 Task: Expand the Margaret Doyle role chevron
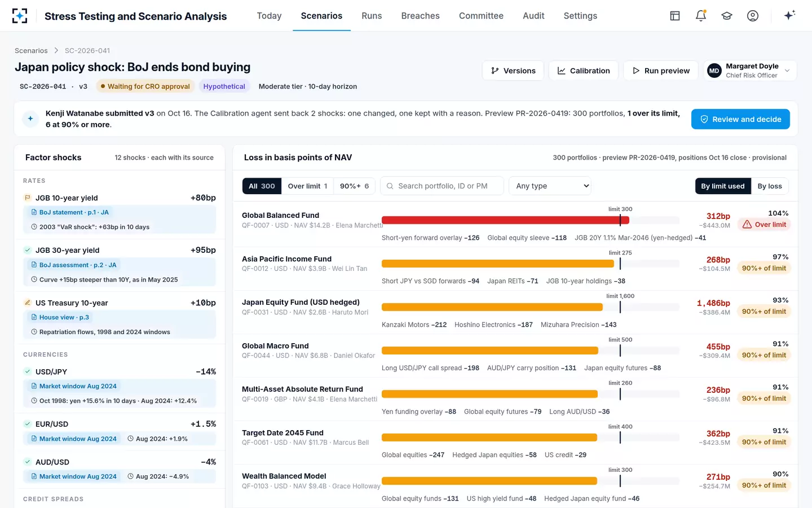787,71
